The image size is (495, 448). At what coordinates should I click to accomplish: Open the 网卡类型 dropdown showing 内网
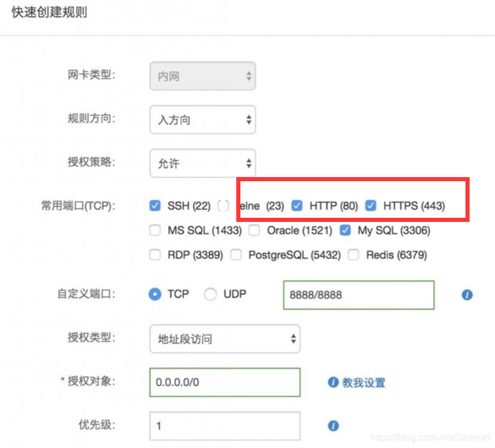coord(203,76)
